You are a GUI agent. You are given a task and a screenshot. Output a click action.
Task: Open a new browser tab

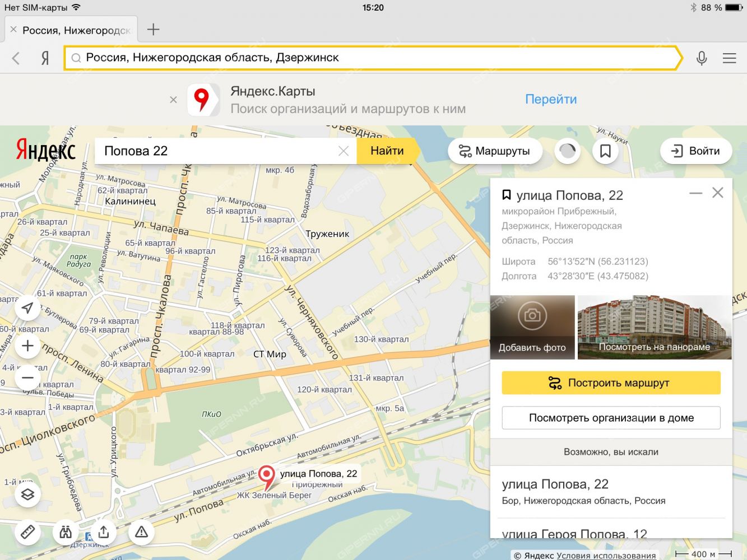[x=153, y=30]
